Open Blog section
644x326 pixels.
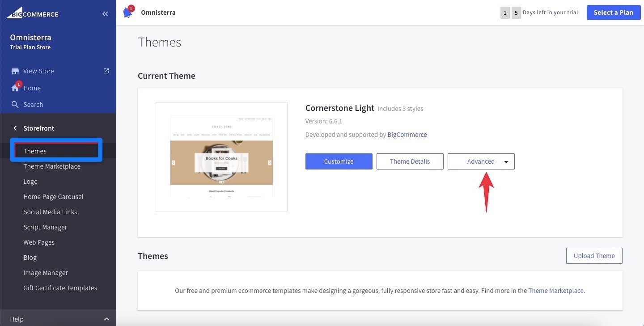30,258
